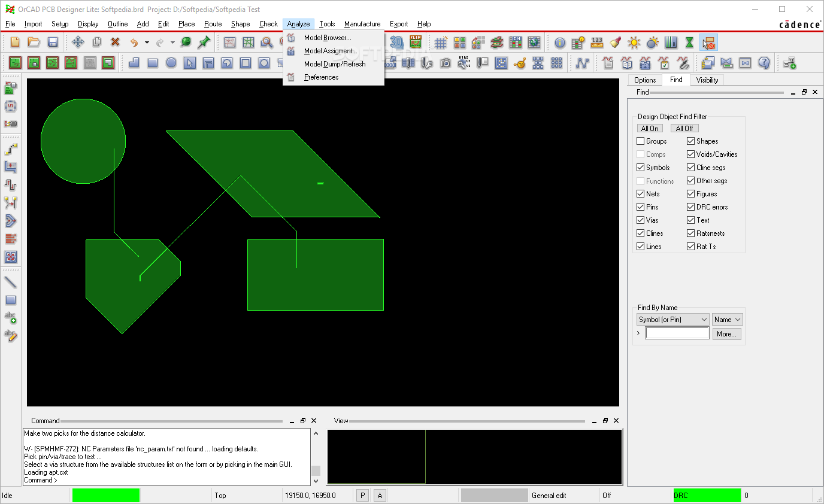This screenshot has height=504, width=824.
Task: Select Model Dump/Refresh menu entry
Action: point(335,64)
